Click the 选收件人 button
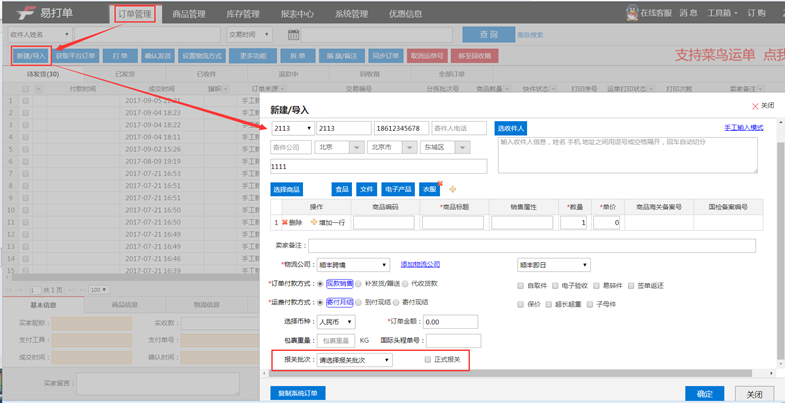Viewport: 785px width, 403px height. (x=511, y=128)
